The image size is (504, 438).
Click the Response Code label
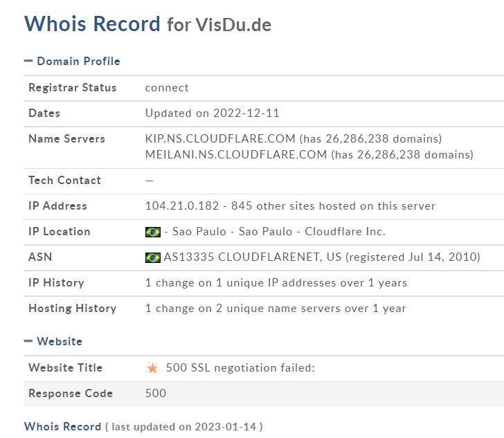click(71, 393)
